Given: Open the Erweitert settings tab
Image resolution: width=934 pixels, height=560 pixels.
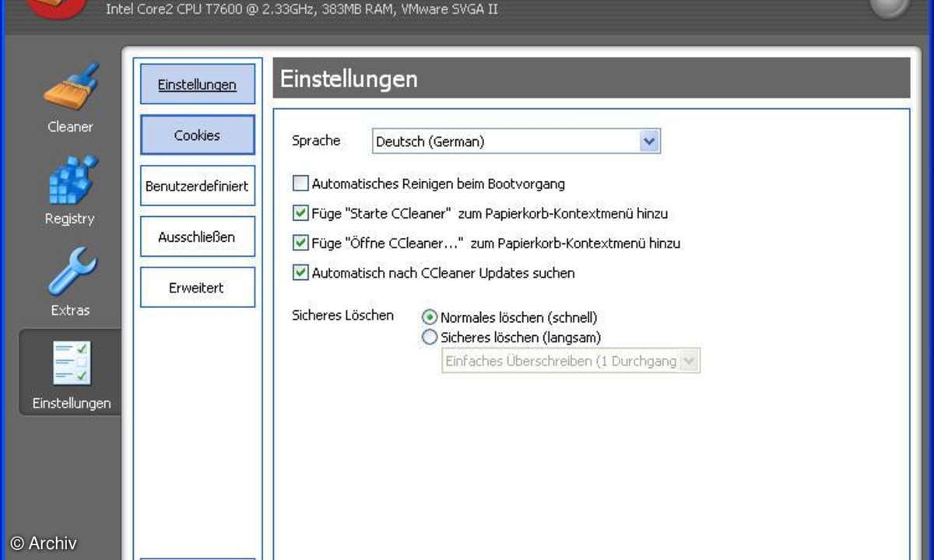Looking at the screenshot, I should point(197,288).
